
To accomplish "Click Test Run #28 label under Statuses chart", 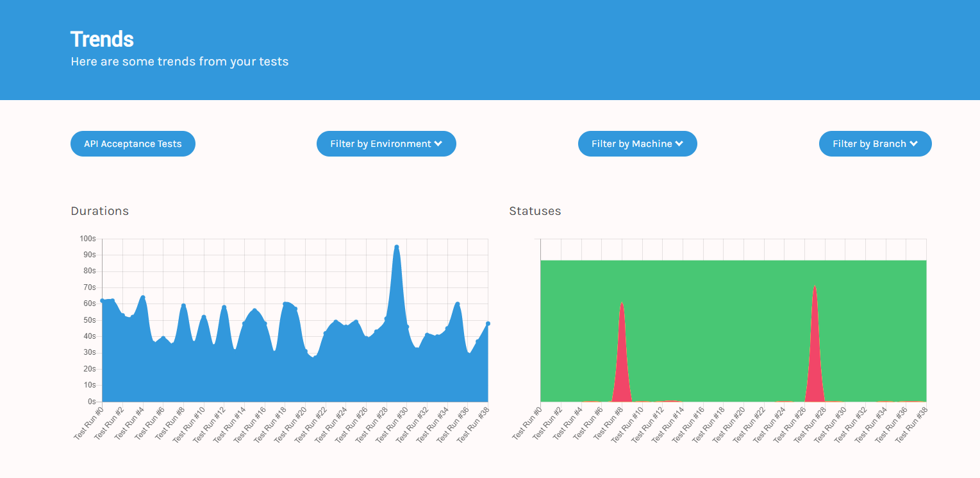I will point(809,423).
